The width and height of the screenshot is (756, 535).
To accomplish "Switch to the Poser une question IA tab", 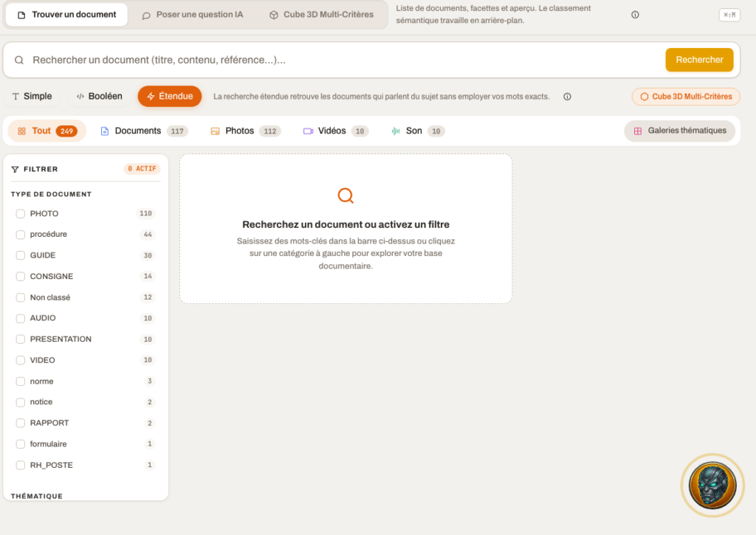I will pyautogui.click(x=193, y=15).
